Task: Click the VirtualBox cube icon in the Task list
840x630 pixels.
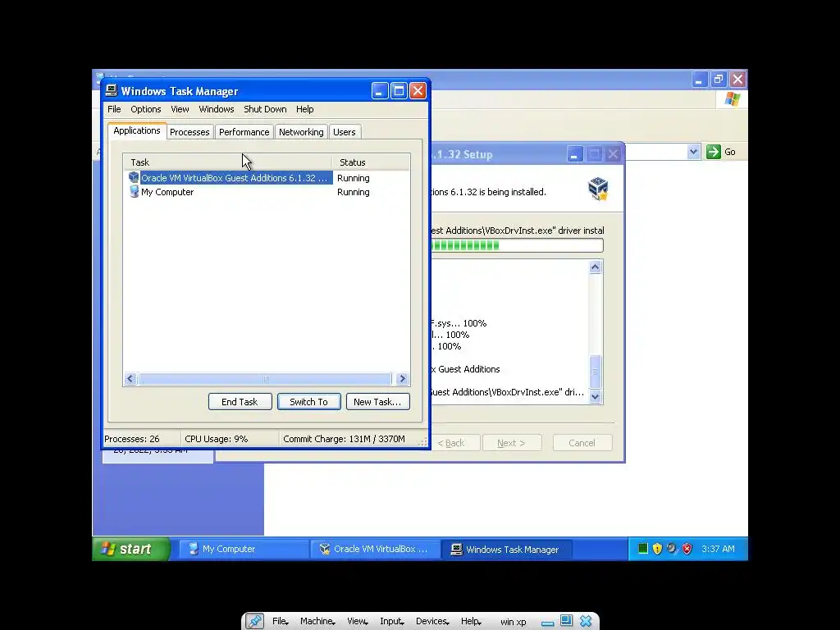Action: (x=134, y=177)
